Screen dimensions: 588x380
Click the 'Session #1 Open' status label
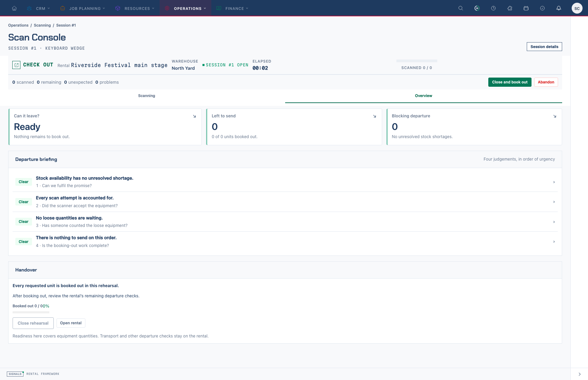tap(225, 65)
